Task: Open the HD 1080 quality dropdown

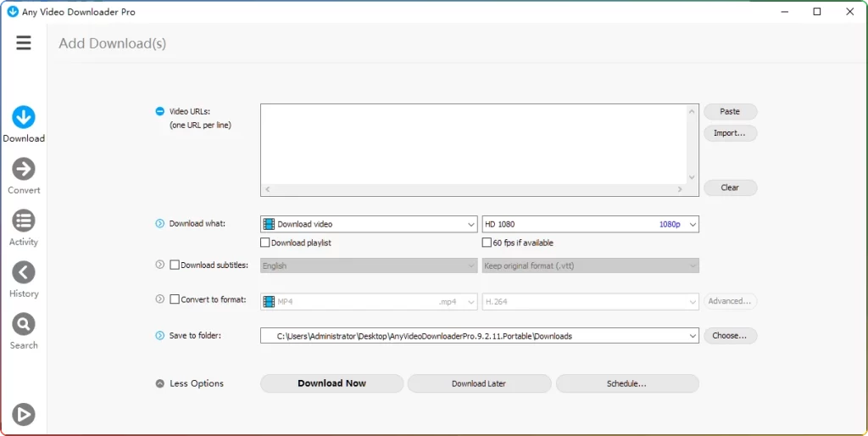Action: pyautogui.click(x=590, y=225)
